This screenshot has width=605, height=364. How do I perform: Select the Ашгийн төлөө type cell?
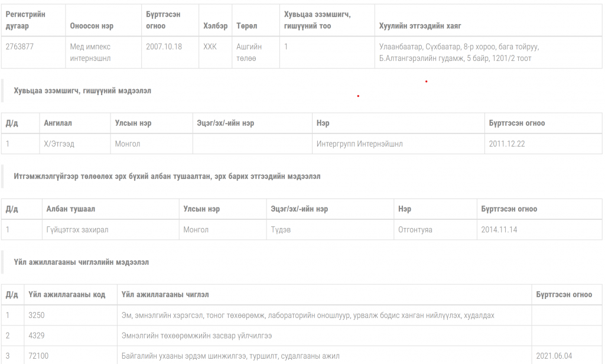(249, 53)
